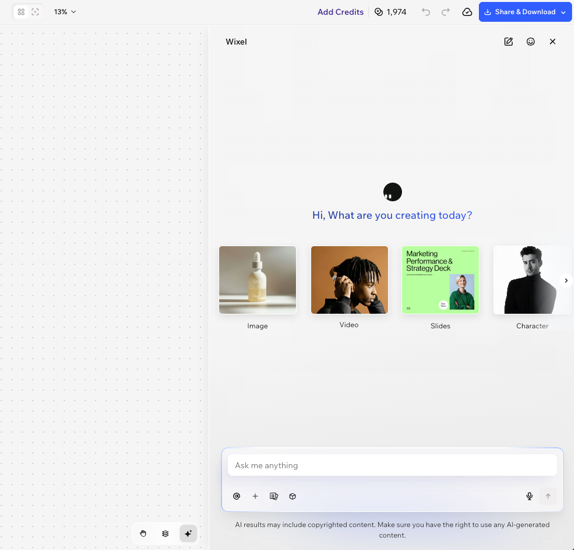Toggle the grid view icon

(21, 12)
